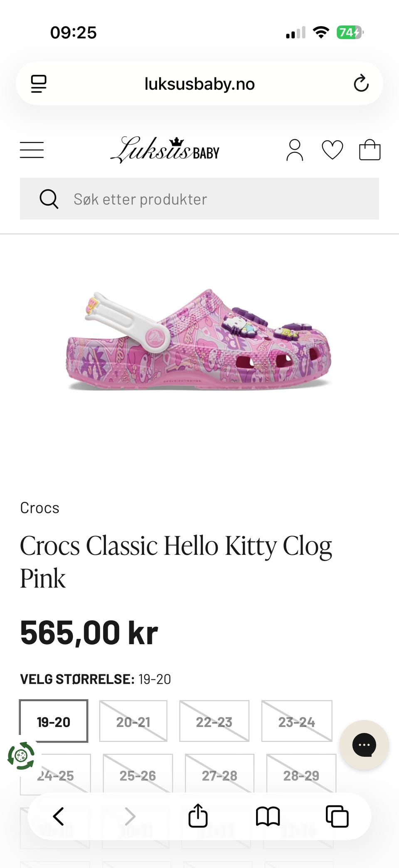View wishlist via heart icon
The width and height of the screenshot is (399, 868).
332,150
